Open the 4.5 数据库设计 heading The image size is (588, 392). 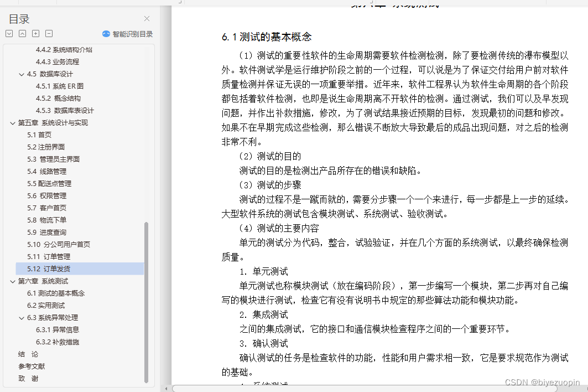click(x=49, y=74)
